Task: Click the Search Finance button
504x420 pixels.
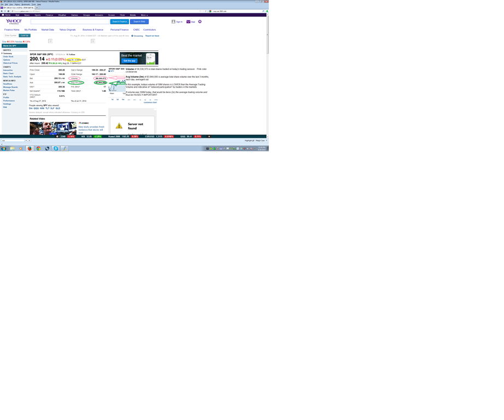Action: coord(120,21)
